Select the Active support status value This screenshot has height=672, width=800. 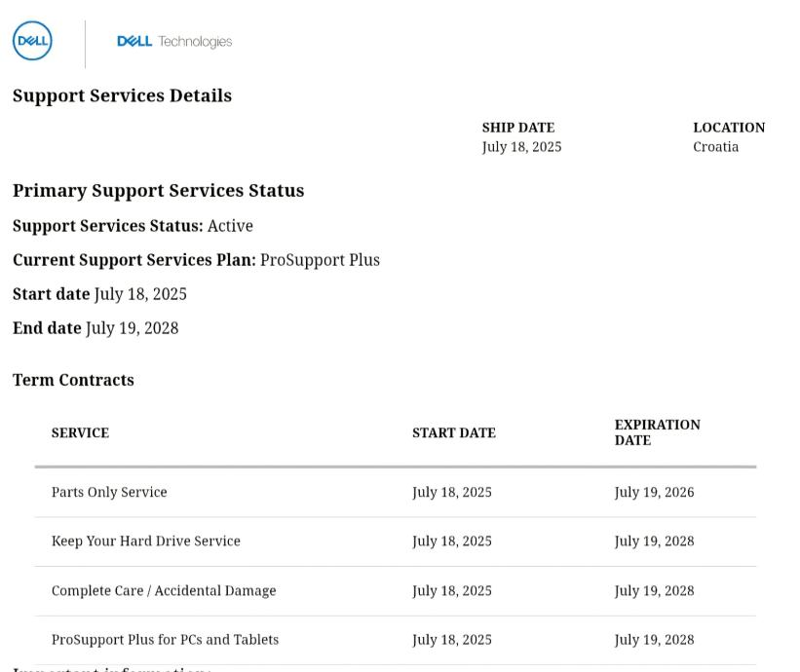[x=230, y=226]
